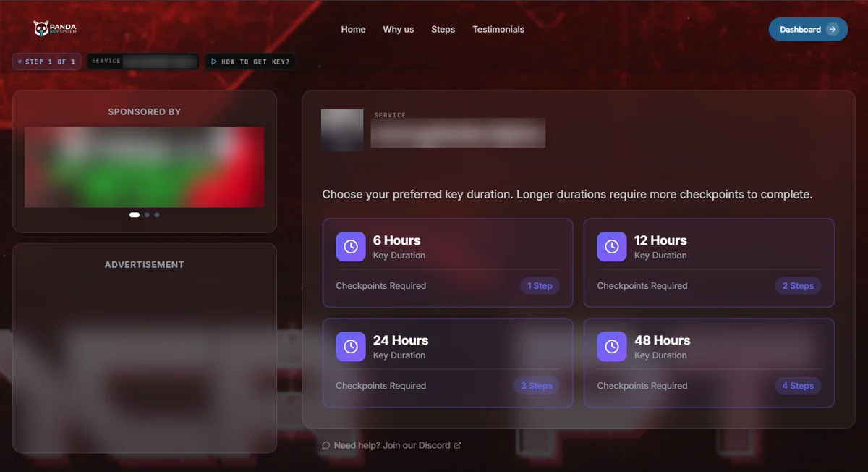Choose the 48 Hours key duration option
The height and width of the screenshot is (472, 868).
tap(709, 363)
